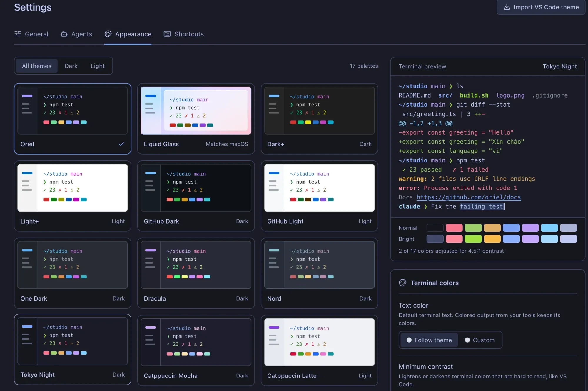Click '2 of 17 colors adjusted' note
The height and width of the screenshot is (391, 588).
[451, 251]
